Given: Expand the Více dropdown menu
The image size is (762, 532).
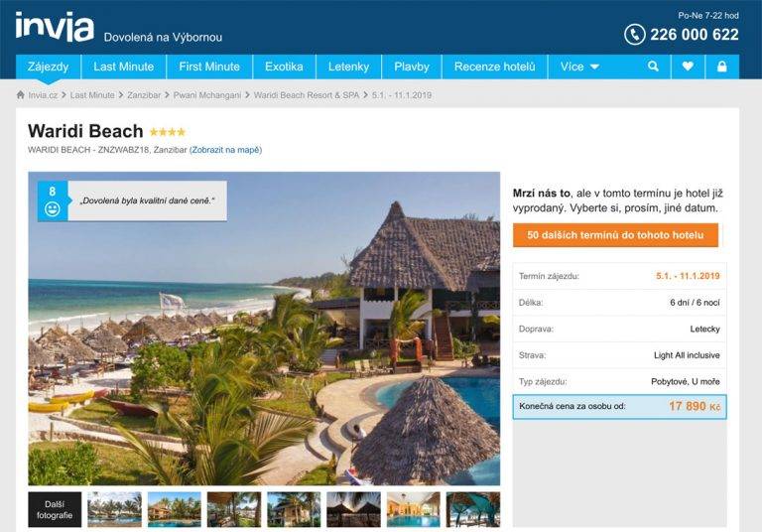Looking at the screenshot, I should 579,66.
